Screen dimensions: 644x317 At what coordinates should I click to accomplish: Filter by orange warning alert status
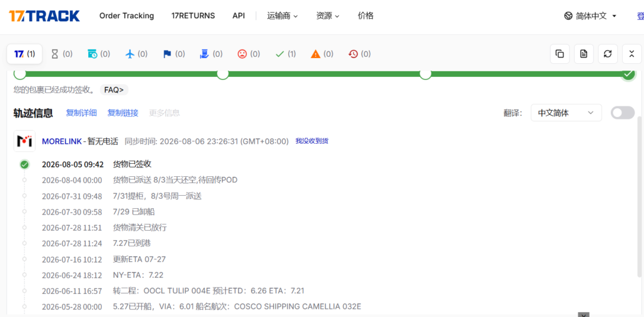(322, 54)
